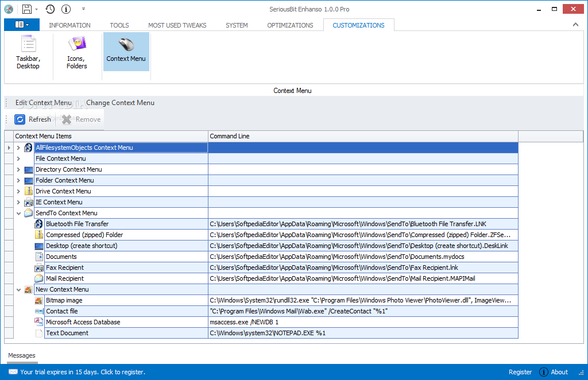Image resolution: width=588 pixels, height=380 pixels.
Task: Expand AllFilesystemObjects Context Menu node
Action: 18,148
